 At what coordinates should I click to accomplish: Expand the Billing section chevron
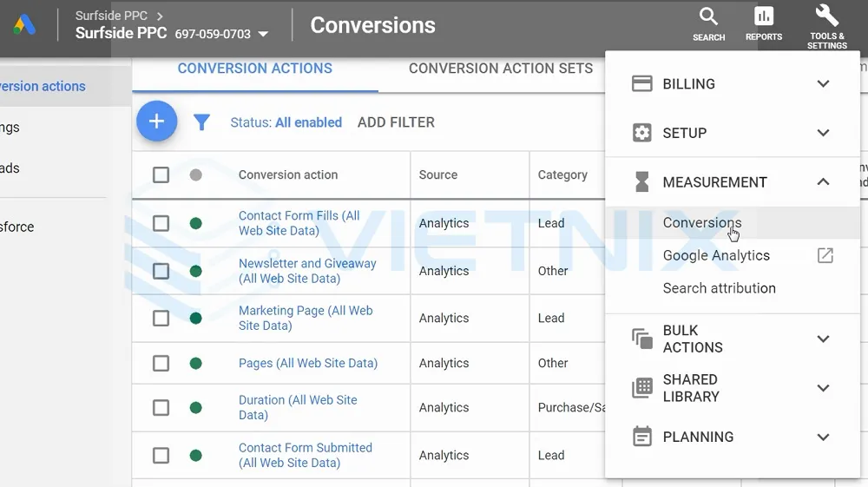tap(823, 83)
